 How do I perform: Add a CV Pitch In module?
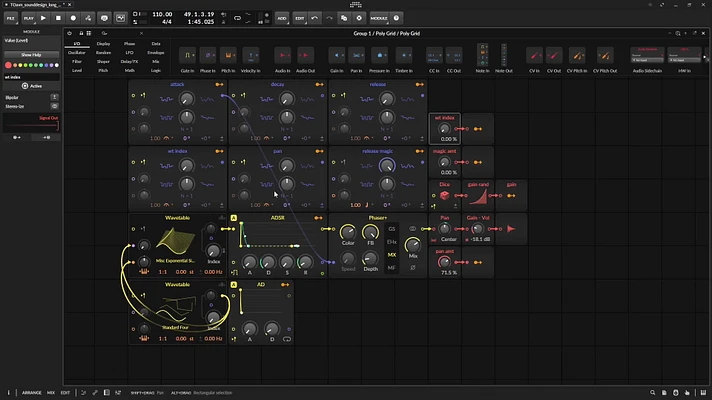(577, 56)
